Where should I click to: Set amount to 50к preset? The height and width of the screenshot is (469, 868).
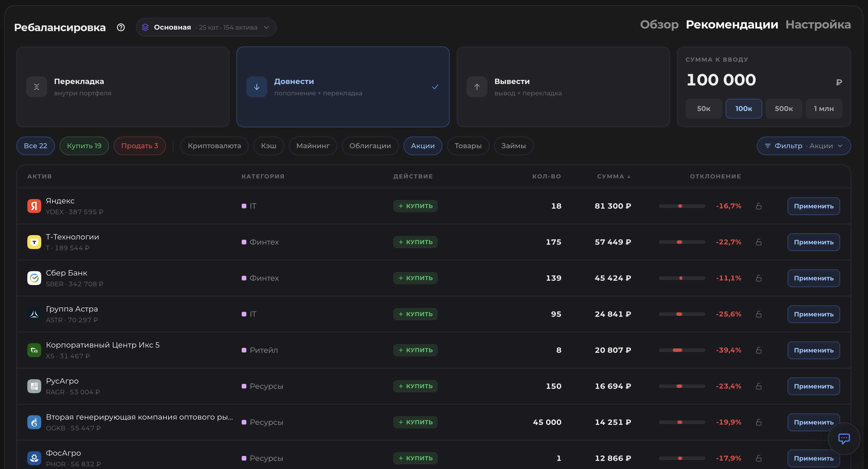click(x=704, y=109)
